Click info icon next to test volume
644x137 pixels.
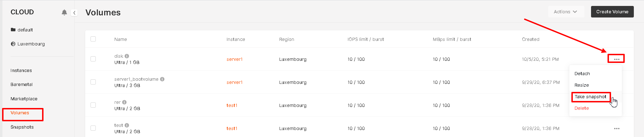[127, 125]
